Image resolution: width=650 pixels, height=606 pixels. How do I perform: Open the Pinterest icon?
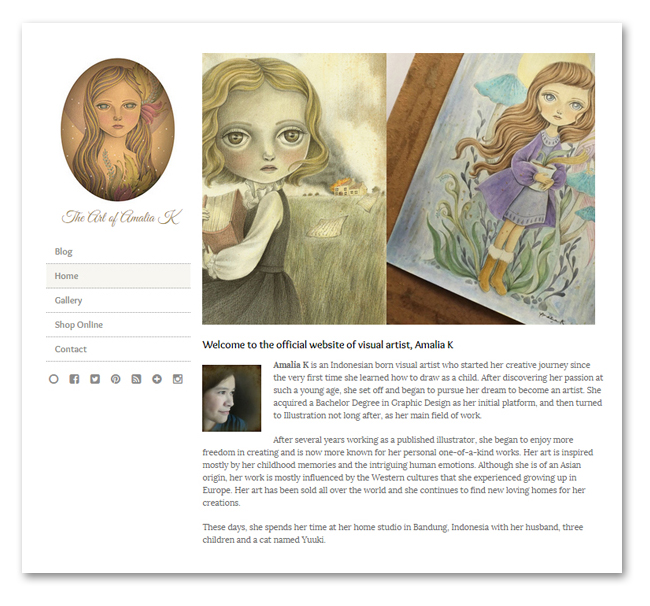point(116,379)
